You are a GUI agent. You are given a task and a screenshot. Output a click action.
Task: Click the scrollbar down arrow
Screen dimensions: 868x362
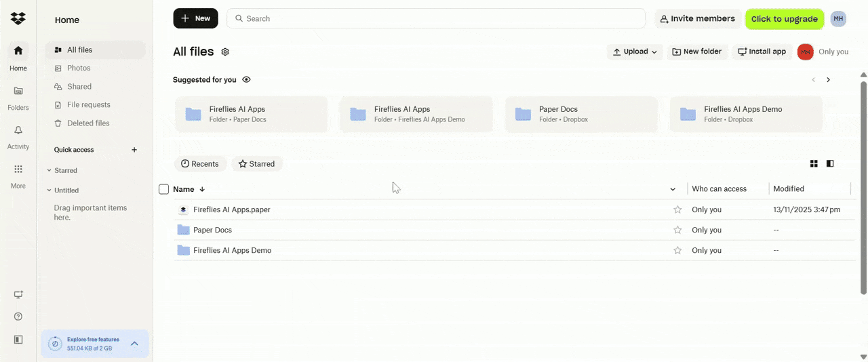tap(863, 357)
